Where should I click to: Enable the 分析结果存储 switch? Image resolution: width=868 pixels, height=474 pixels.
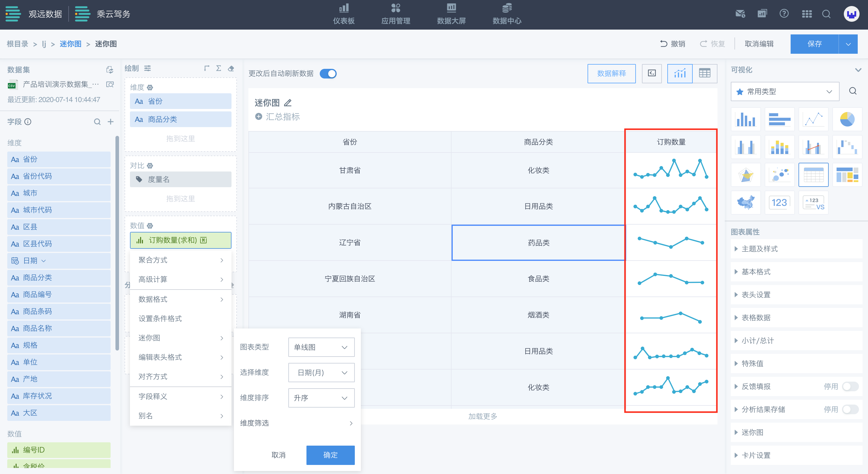(x=850, y=409)
